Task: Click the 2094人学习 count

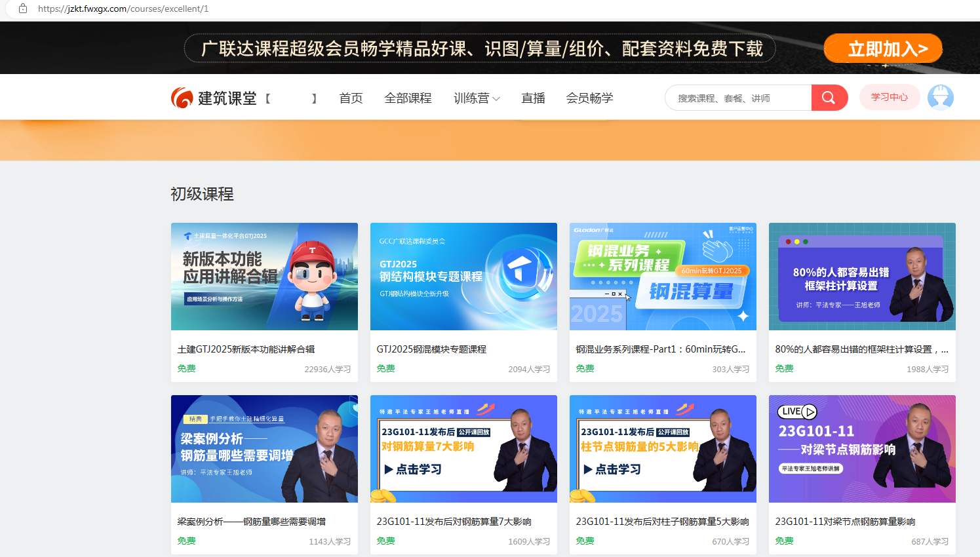Action: click(x=529, y=369)
